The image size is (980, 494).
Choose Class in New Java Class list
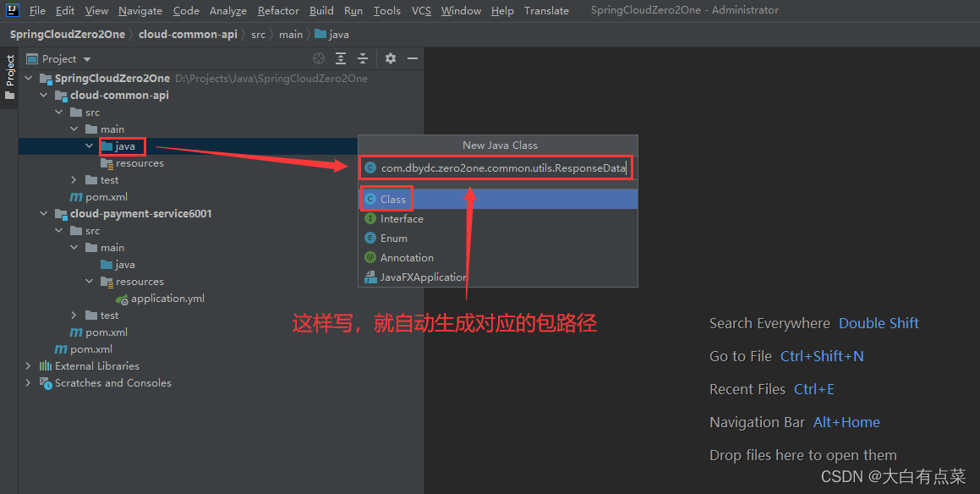coord(498,199)
